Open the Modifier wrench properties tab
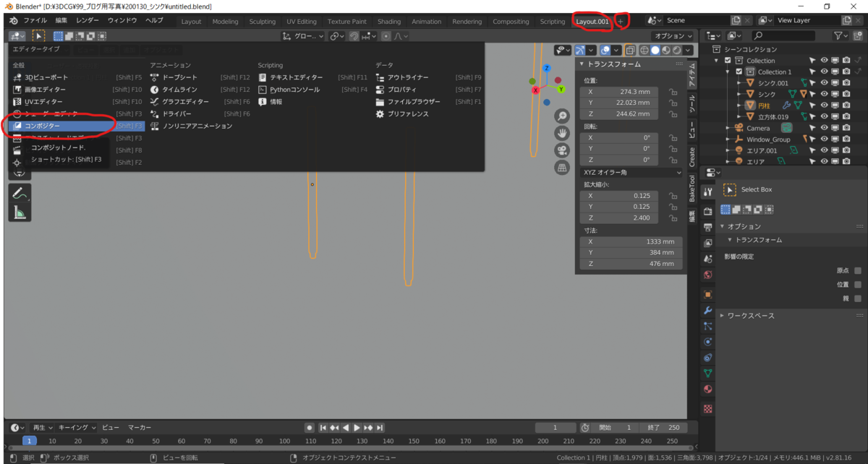 [707, 310]
